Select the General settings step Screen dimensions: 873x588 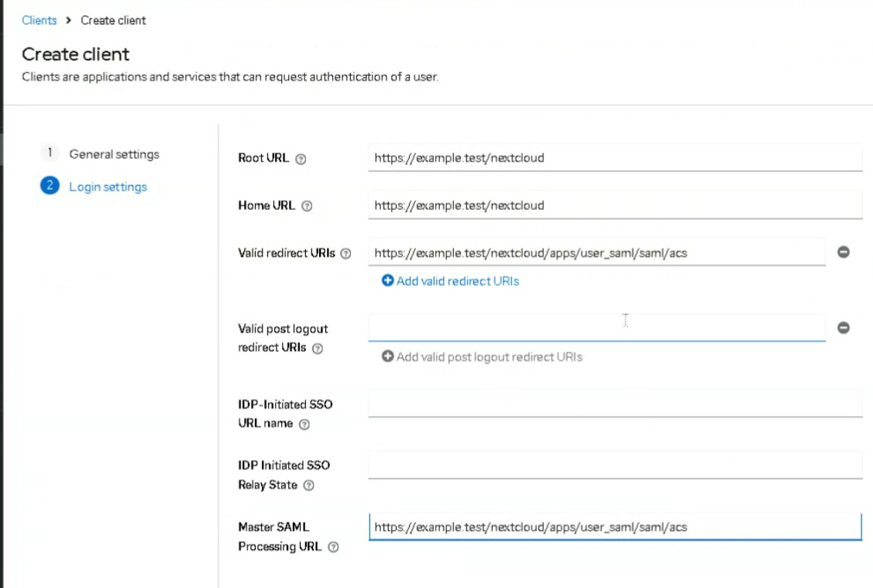pos(114,154)
